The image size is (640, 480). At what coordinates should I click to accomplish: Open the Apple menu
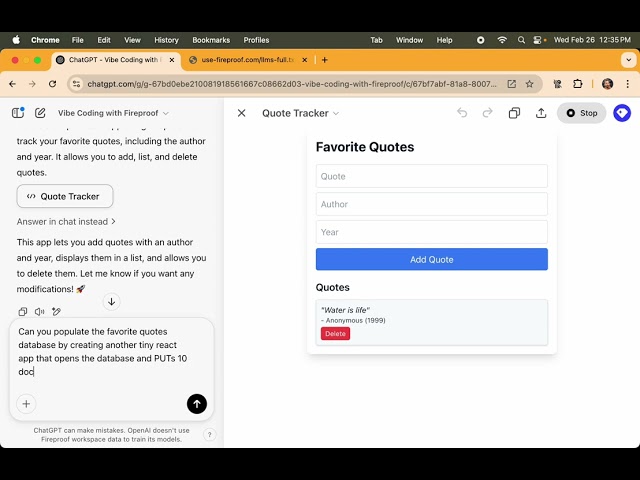[16, 40]
